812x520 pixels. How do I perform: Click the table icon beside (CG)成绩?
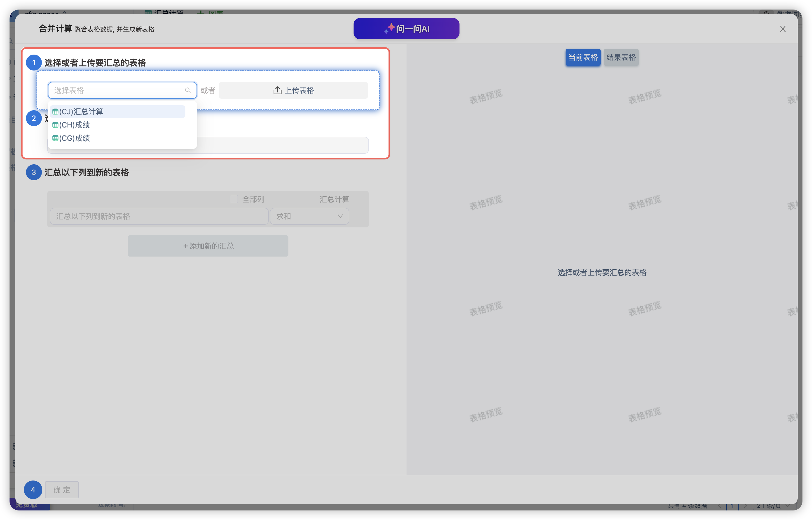[x=55, y=138]
